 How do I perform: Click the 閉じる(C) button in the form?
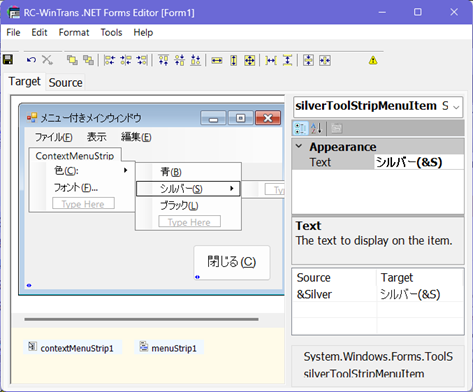232,262
